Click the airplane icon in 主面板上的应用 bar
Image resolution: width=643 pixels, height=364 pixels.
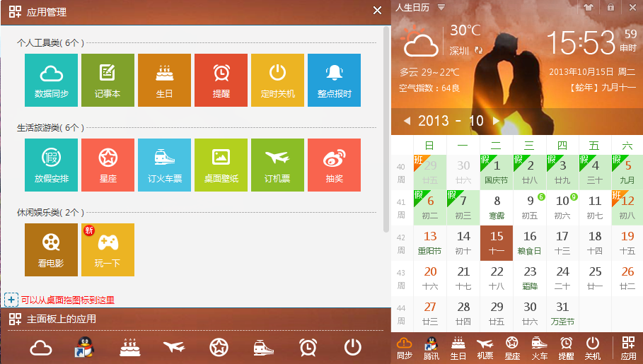click(174, 347)
